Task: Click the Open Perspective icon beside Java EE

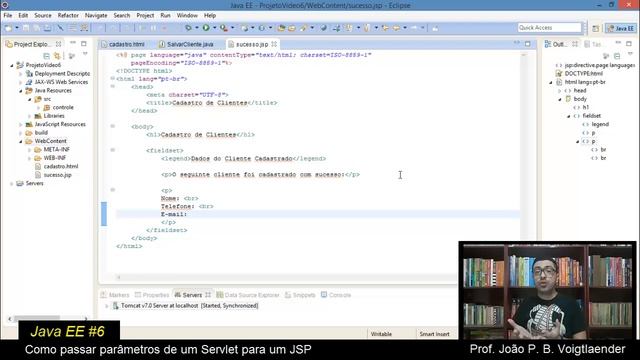Action: pos(596,28)
